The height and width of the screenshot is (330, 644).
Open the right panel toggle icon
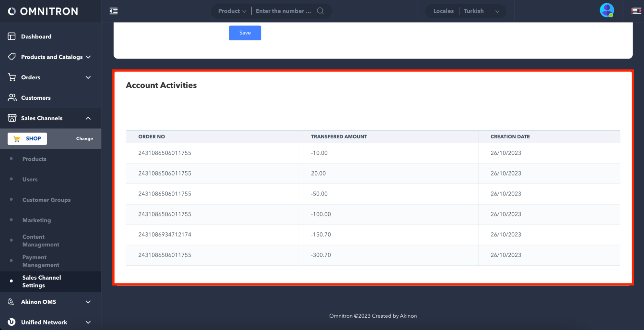[636, 11]
